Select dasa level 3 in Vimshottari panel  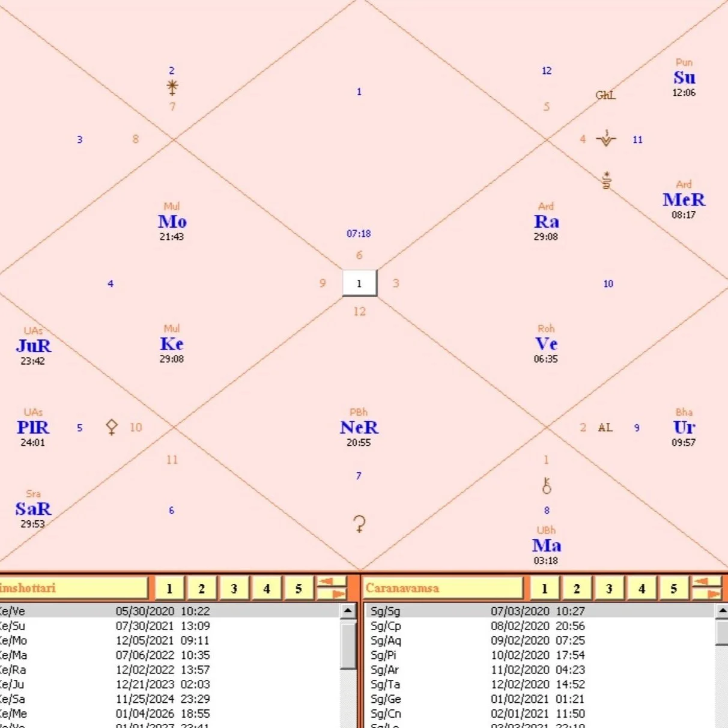tap(234, 588)
